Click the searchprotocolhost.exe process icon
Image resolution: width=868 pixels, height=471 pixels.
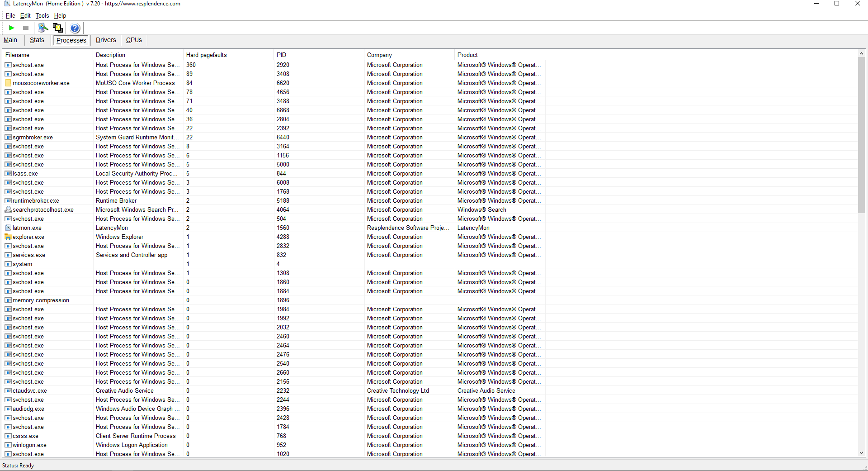click(x=8, y=210)
